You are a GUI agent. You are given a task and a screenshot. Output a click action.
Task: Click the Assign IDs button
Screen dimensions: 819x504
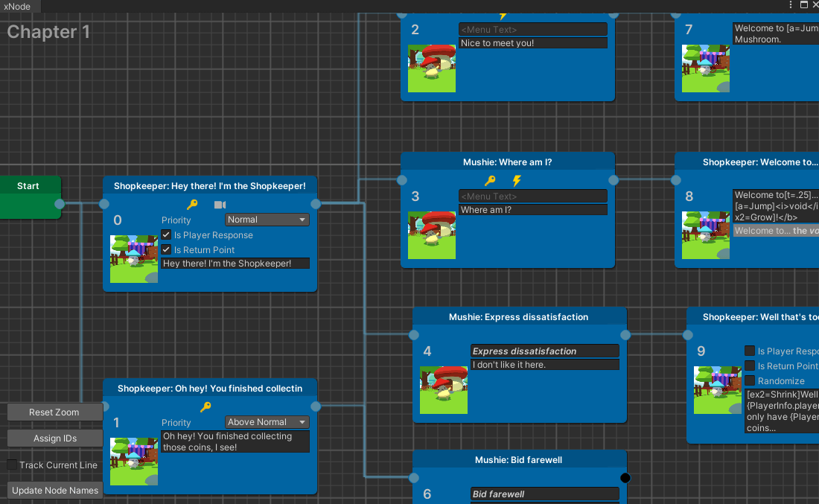click(54, 438)
